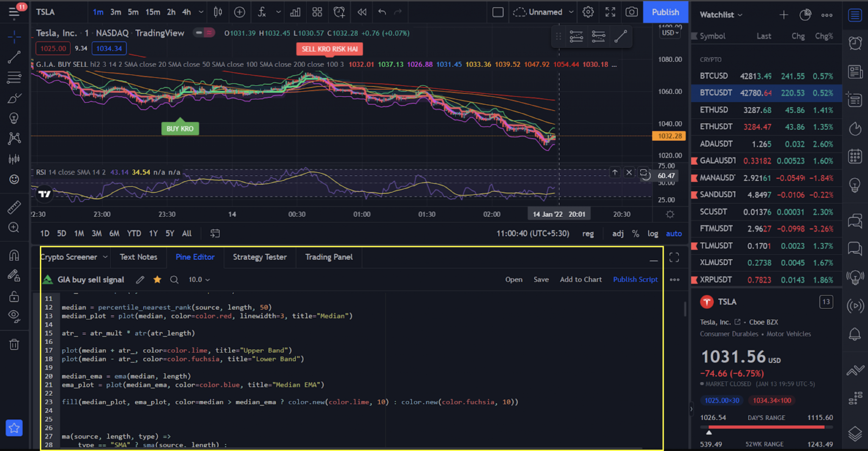Select the magnet snap tool

(14, 254)
